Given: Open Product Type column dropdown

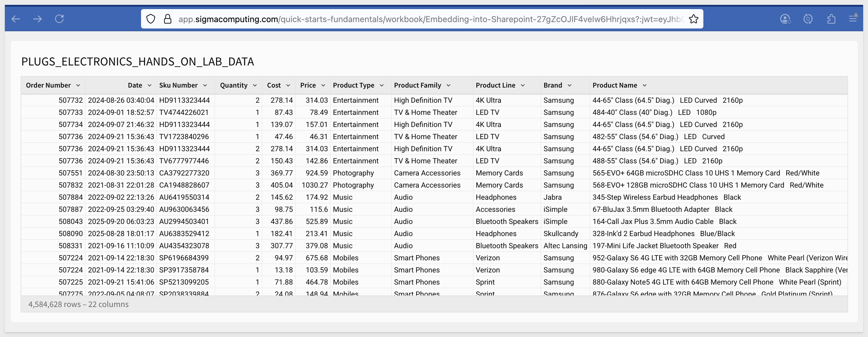Looking at the screenshot, I should [x=381, y=85].
